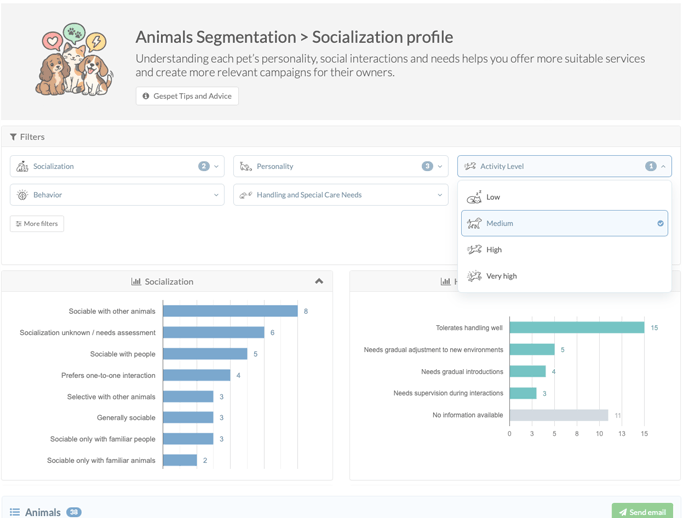Click the list icon beside Animals heading

(15, 512)
